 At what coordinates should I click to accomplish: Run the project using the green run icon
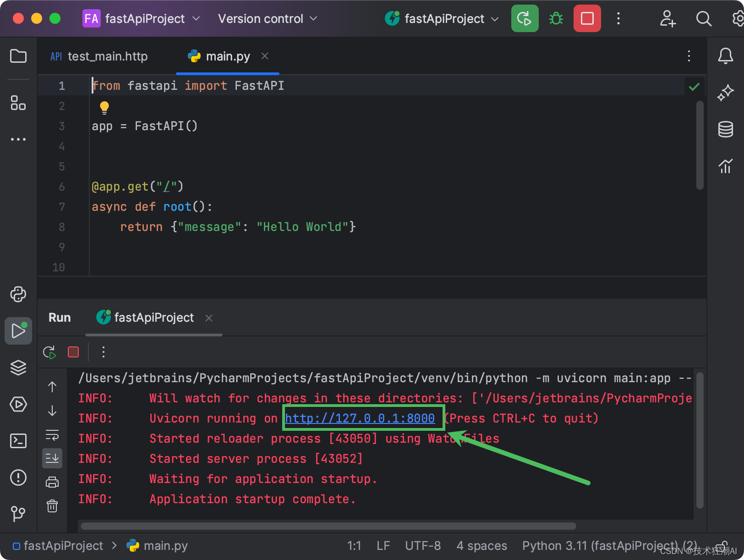pos(525,18)
